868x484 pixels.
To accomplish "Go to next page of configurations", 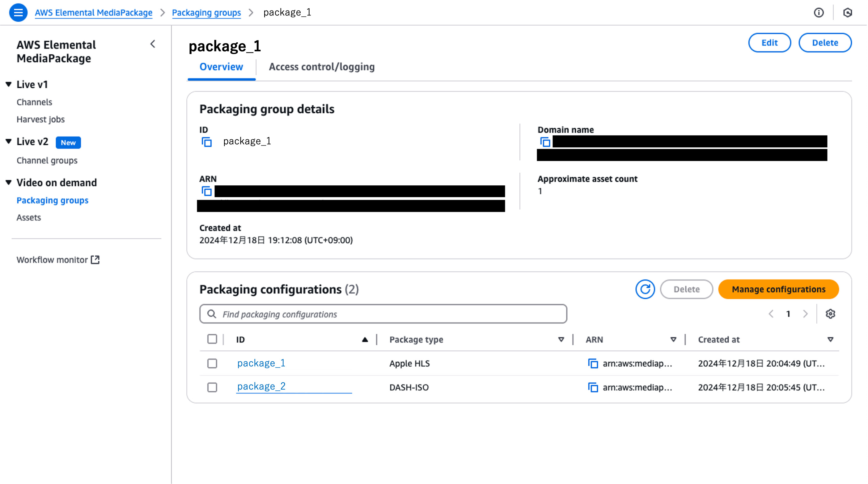I will tap(805, 314).
